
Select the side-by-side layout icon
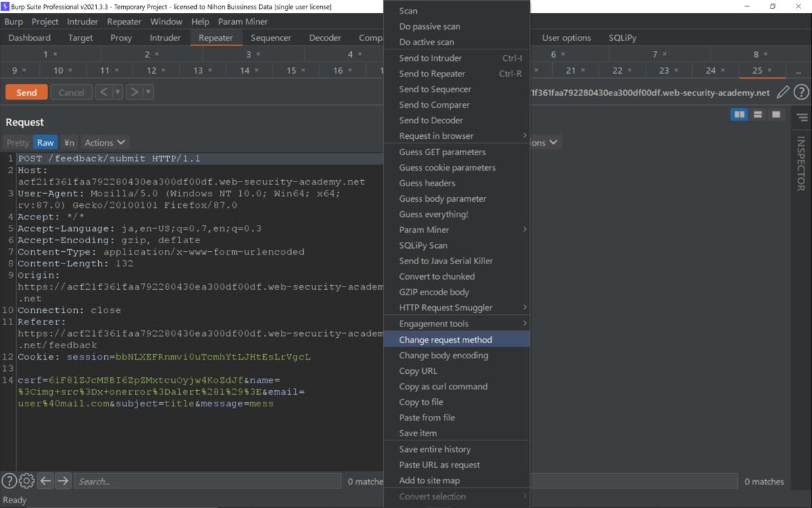[x=740, y=114]
